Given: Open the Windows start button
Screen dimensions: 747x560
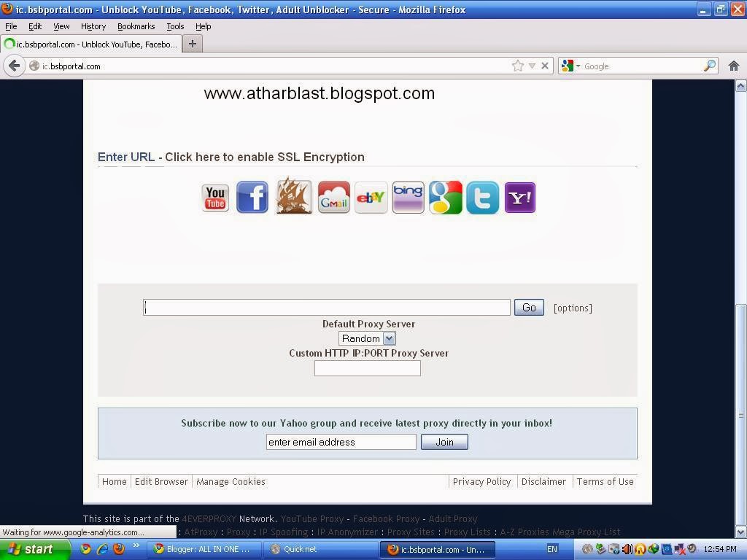Looking at the screenshot, I should [x=35, y=549].
